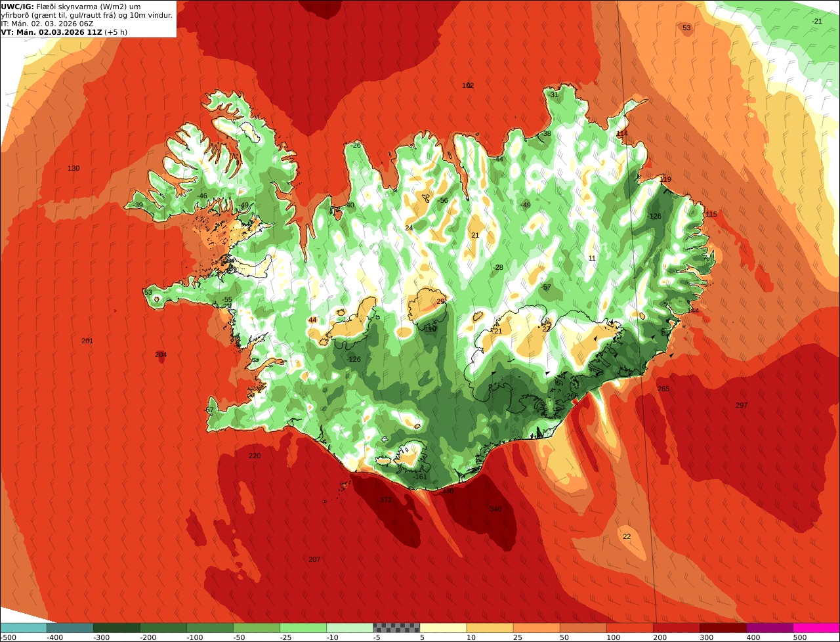
Task: Click the orange swatch between 50 and 100
Action: [x=582, y=628]
